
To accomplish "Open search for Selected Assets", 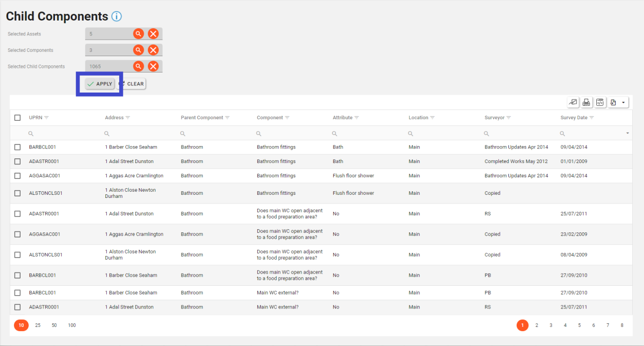I will (138, 34).
